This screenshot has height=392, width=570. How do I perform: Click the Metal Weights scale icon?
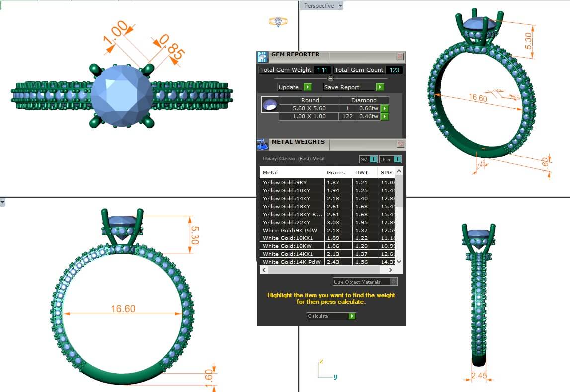coord(263,144)
